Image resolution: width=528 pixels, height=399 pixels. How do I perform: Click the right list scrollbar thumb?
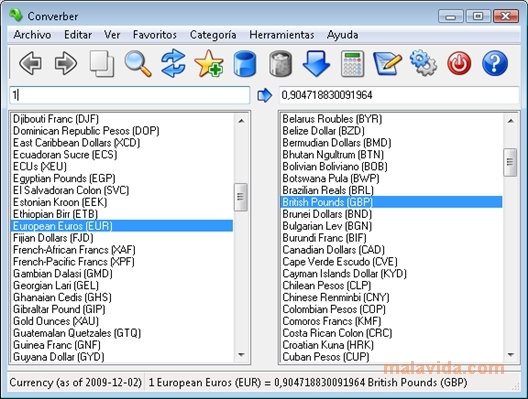(510, 162)
